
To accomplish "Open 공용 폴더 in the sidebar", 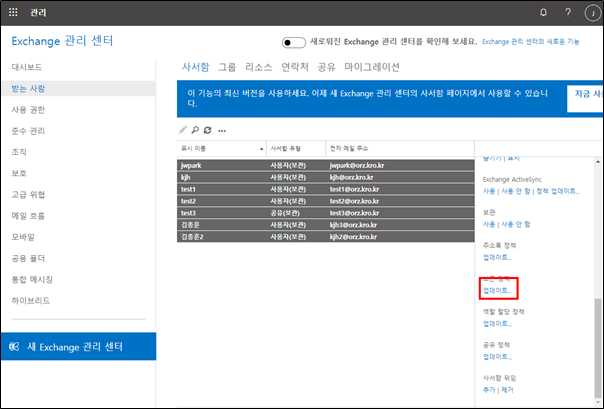I will coord(28,258).
